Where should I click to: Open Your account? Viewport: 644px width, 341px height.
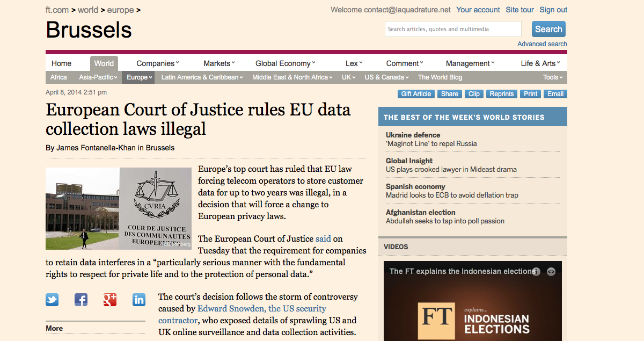[478, 10]
